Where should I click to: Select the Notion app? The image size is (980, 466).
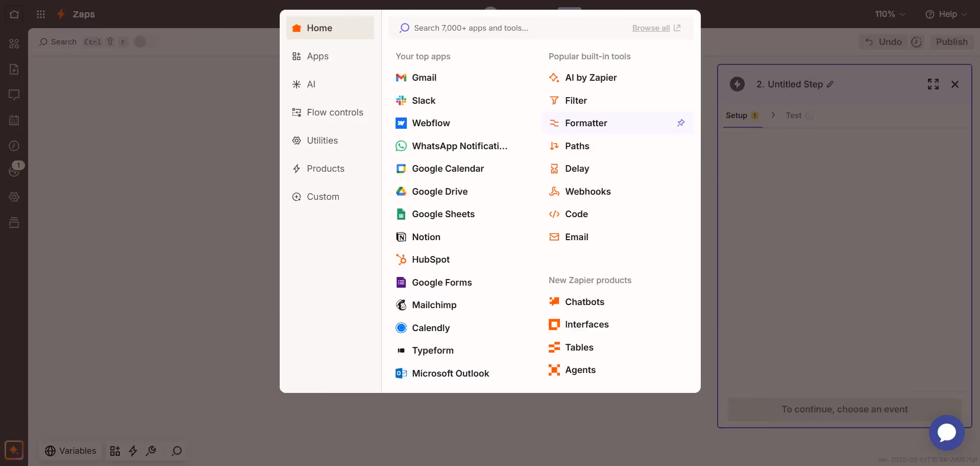[x=418, y=237]
